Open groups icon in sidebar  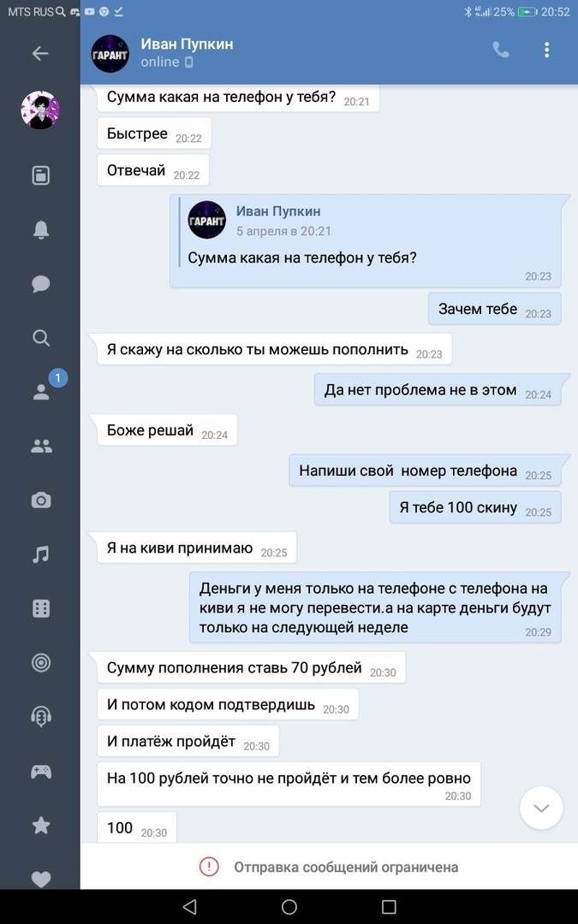[41, 447]
